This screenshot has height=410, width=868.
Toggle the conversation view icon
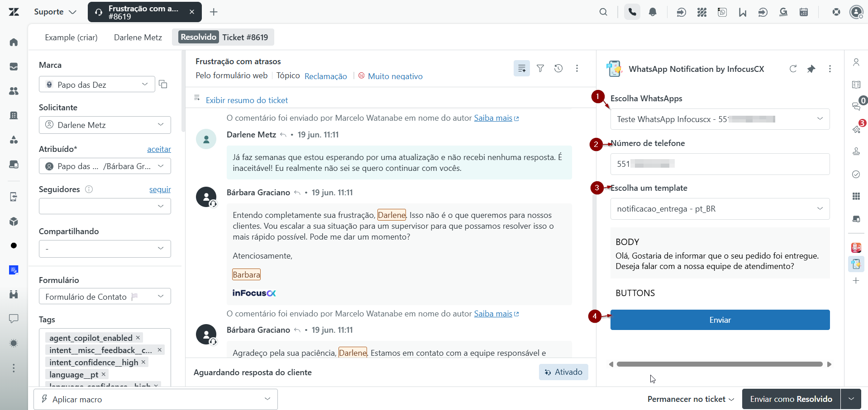click(x=522, y=68)
